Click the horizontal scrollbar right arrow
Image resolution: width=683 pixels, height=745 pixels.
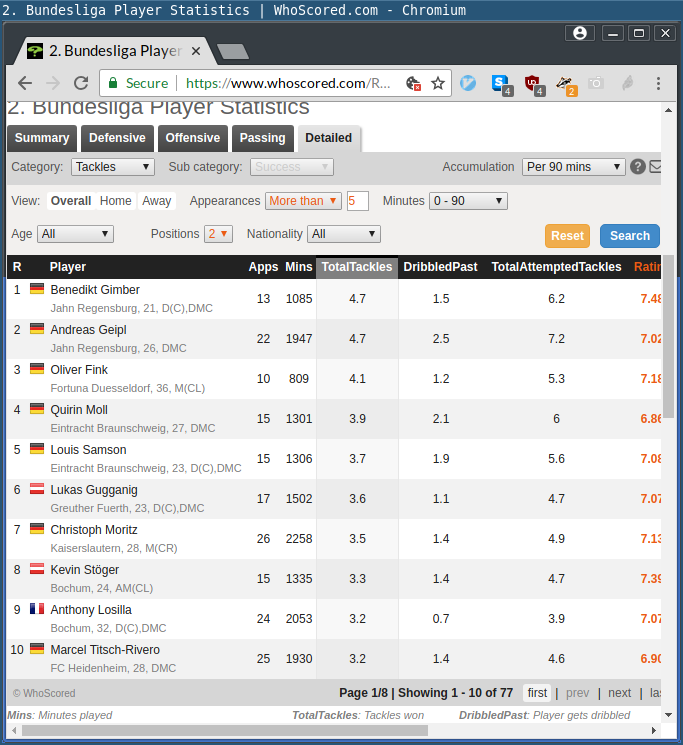point(654,730)
